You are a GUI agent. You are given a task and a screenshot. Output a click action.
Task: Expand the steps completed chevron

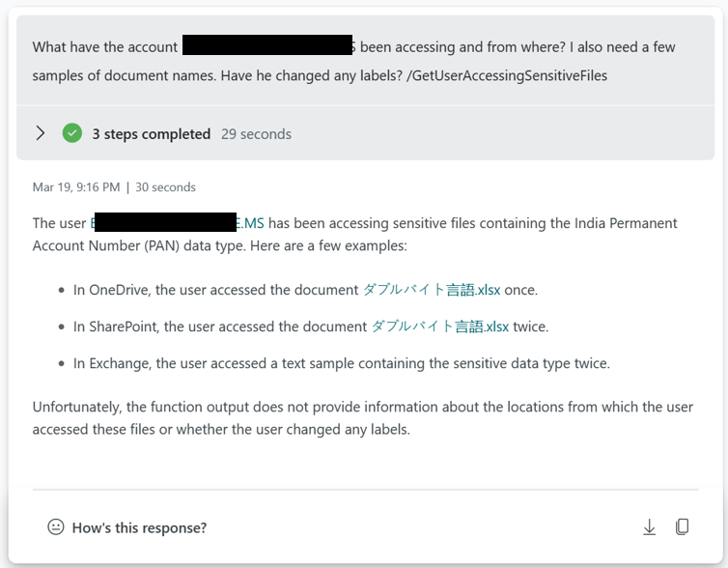pos(41,133)
